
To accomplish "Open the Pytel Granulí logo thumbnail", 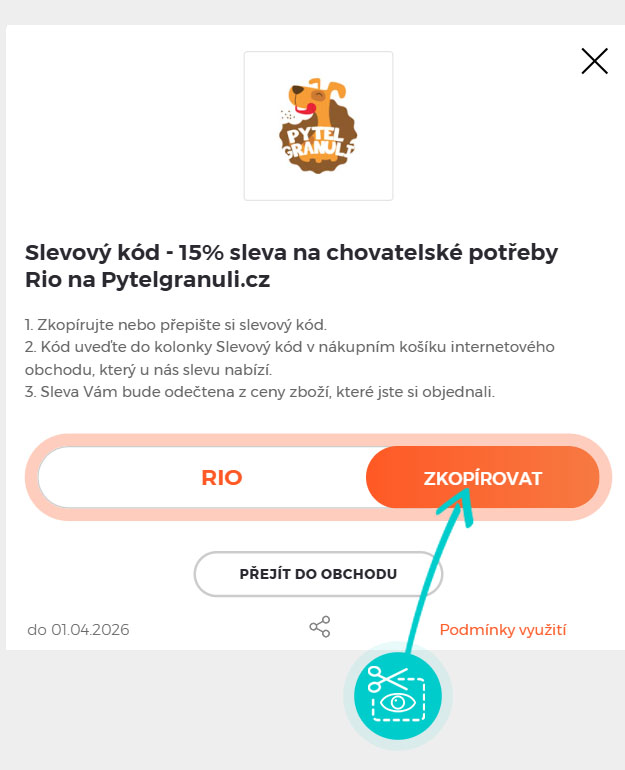I will coord(319,126).
